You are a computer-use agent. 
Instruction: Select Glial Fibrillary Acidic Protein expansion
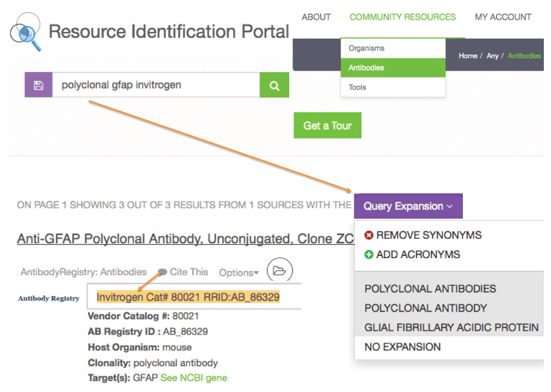(451, 328)
